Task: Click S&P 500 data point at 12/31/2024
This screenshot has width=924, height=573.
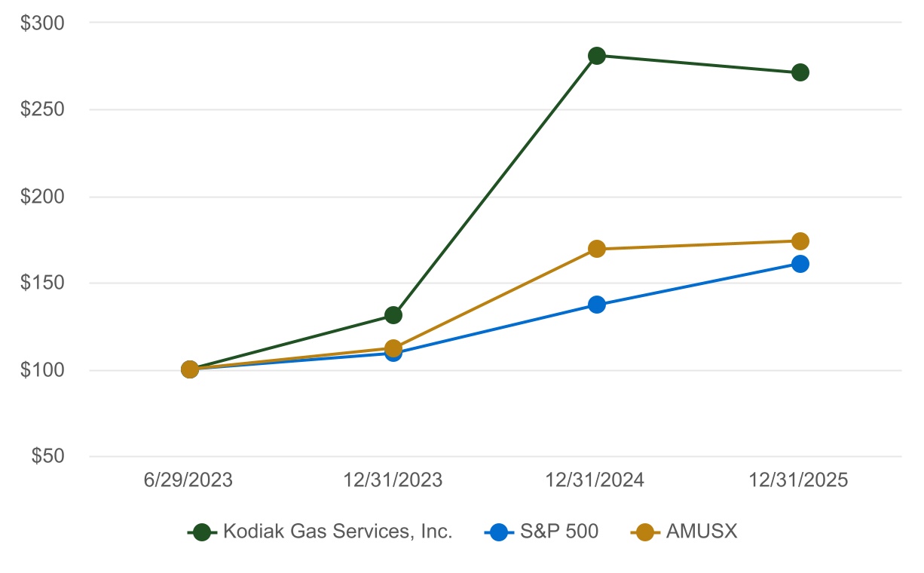Action: (x=597, y=305)
